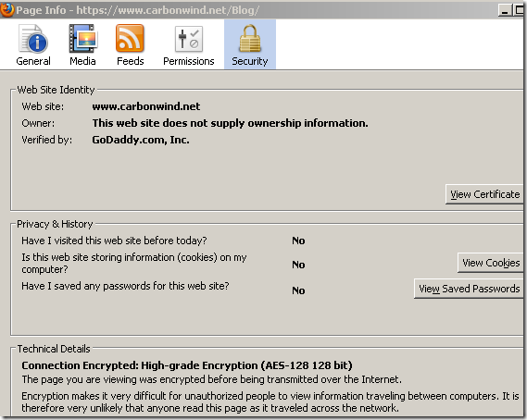Screen dimensions: 527x420
Task: Open View Cookies button
Action: [x=491, y=263]
